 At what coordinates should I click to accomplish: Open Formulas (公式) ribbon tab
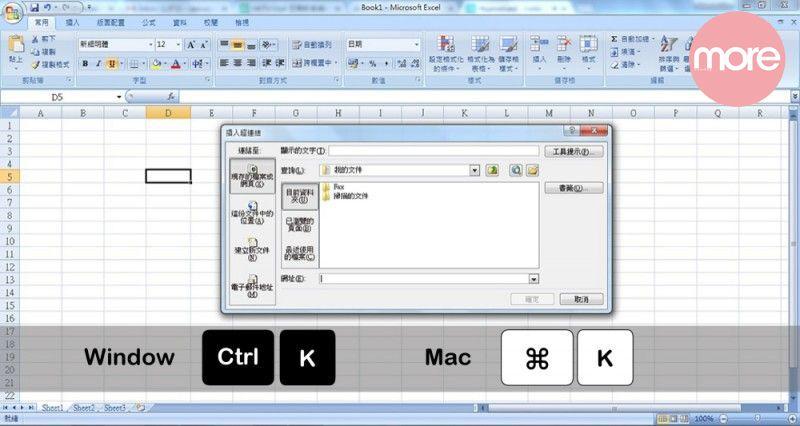149,23
